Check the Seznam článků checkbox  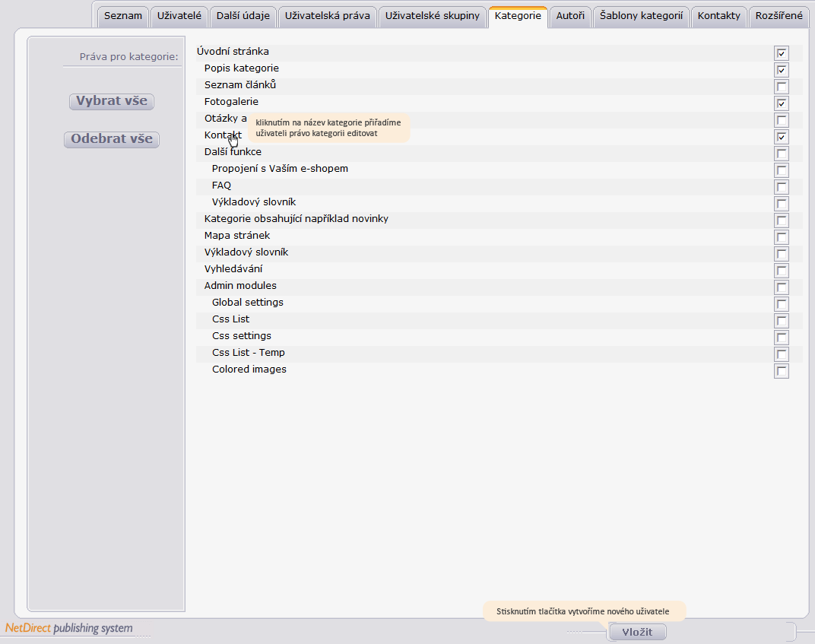pos(782,86)
